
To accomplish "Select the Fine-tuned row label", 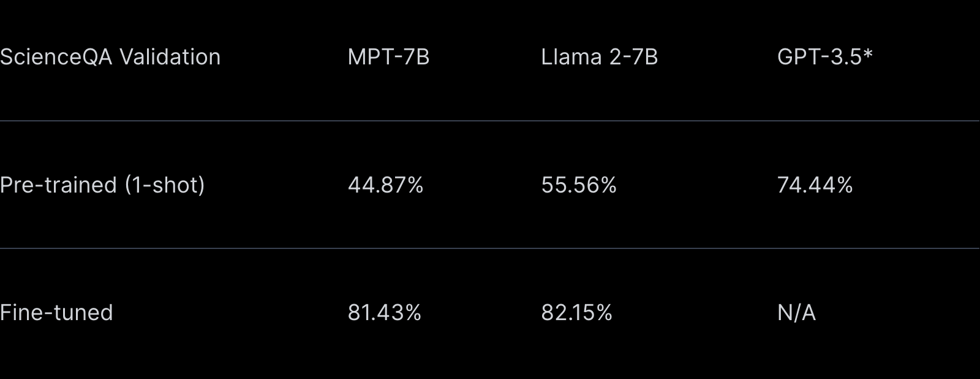I will click(56, 313).
